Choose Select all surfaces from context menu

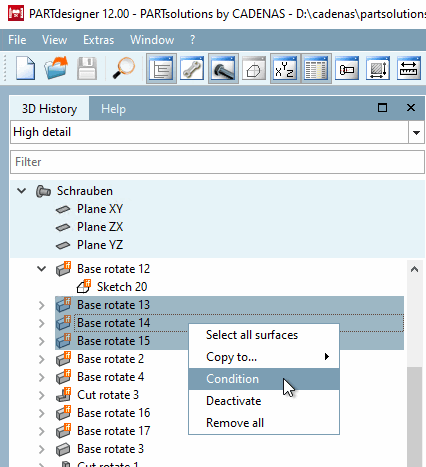coord(264,335)
